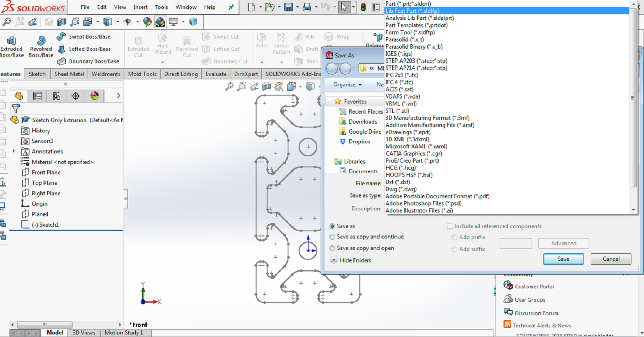Click Zoom to Fit in heads-up toolbar
The width and height of the screenshot is (644, 337).
pos(229,86)
